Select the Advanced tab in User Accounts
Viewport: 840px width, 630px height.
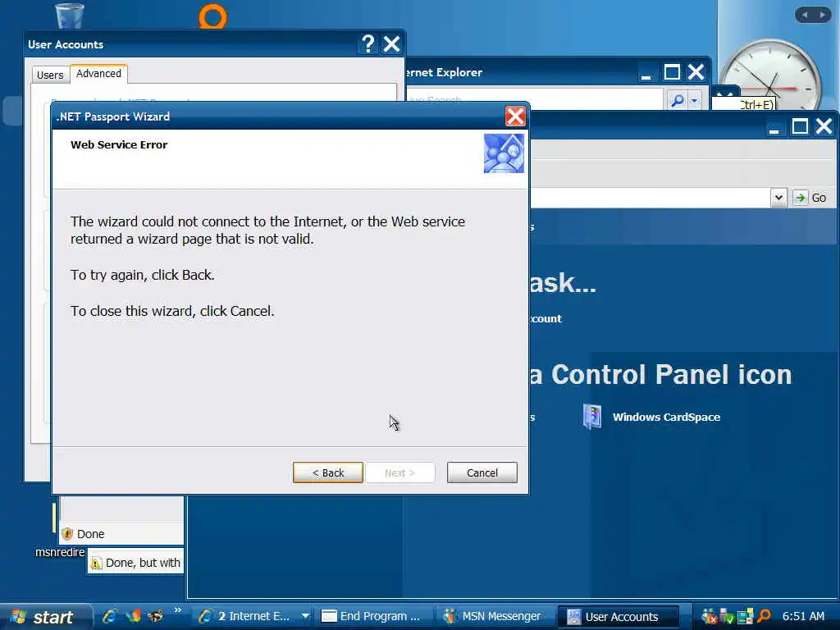coord(98,73)
